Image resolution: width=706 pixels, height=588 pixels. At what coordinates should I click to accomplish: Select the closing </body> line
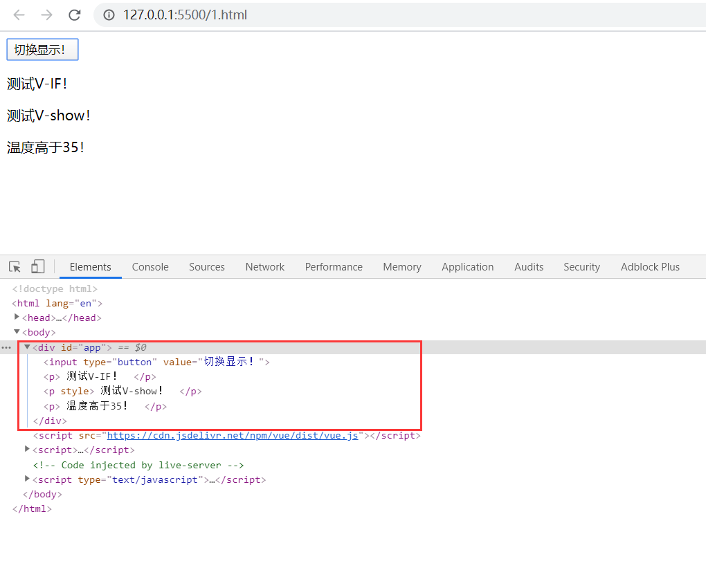point(42,494)
